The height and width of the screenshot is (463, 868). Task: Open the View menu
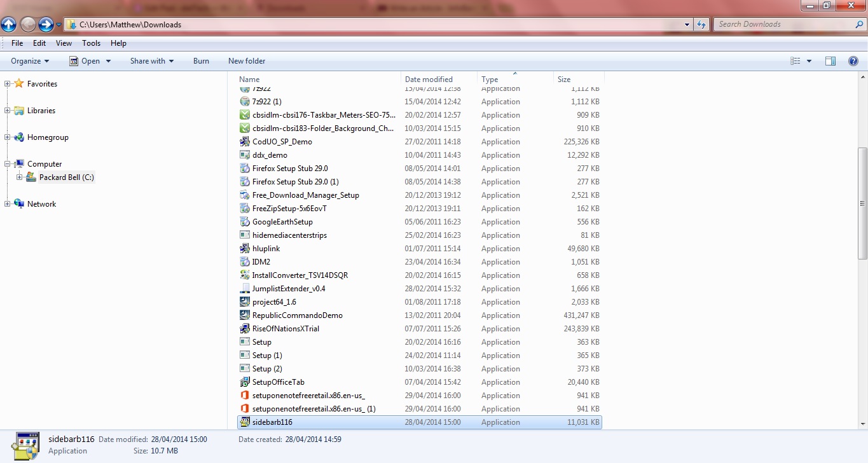tap(64, 43)
